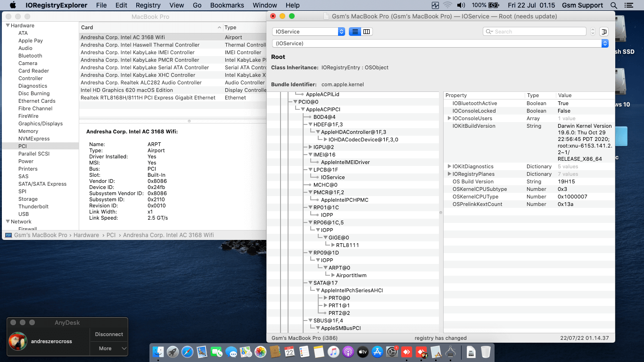Open App Store from the Dock
Image resolution: width=644 pixels, height=362 pixels.
(x=377, y=352)
